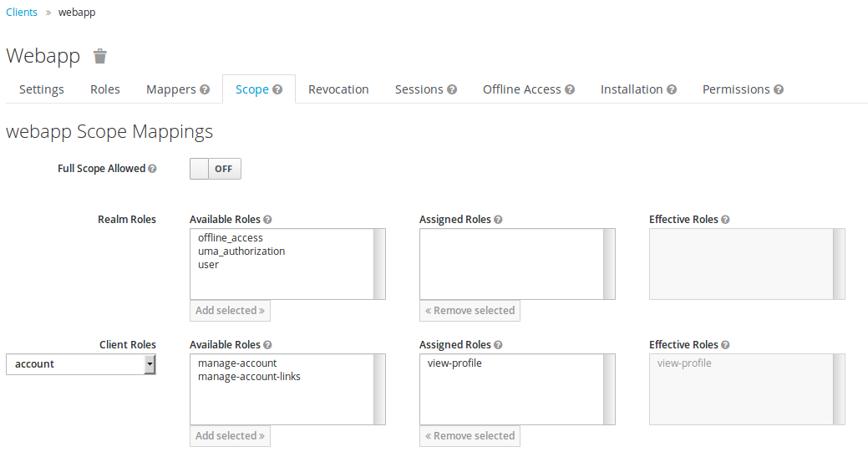
Task: Open help icon next to Mappers tab
Action: coord(205,89)
